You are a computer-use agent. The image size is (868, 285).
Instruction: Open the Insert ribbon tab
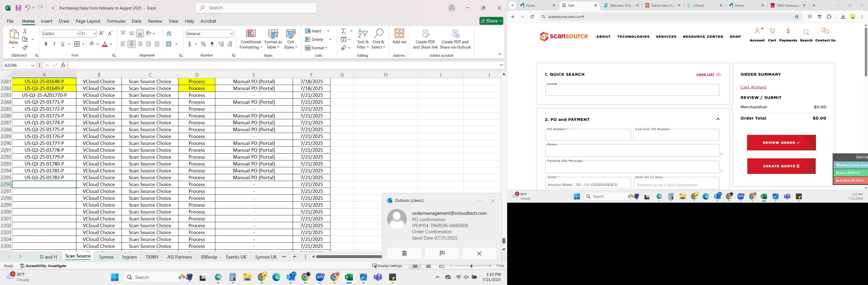coord(46,21)
